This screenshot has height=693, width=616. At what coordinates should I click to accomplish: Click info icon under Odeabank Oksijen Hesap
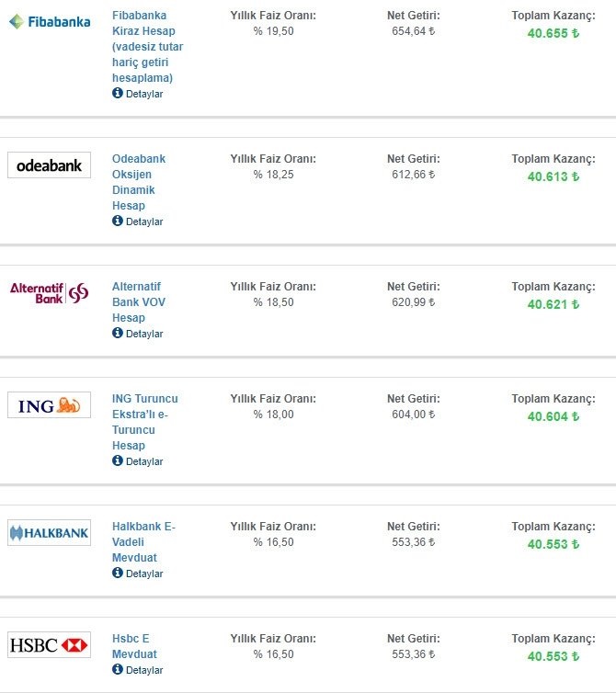[x=117, y=221]
